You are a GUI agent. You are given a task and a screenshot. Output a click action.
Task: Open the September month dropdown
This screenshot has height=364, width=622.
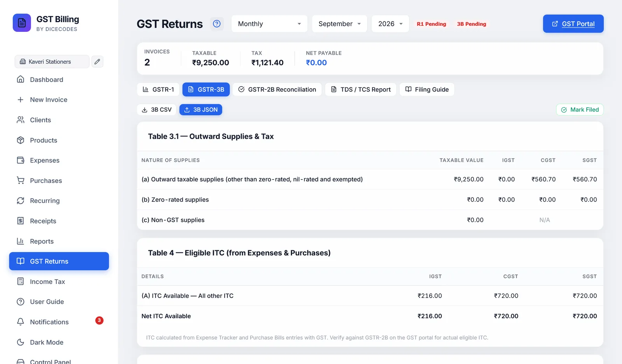click(339, 24)
